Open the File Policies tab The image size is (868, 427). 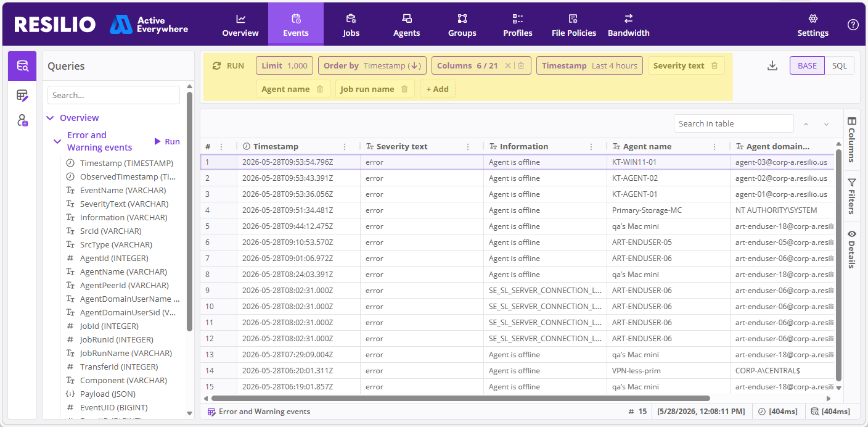point(574,25)
